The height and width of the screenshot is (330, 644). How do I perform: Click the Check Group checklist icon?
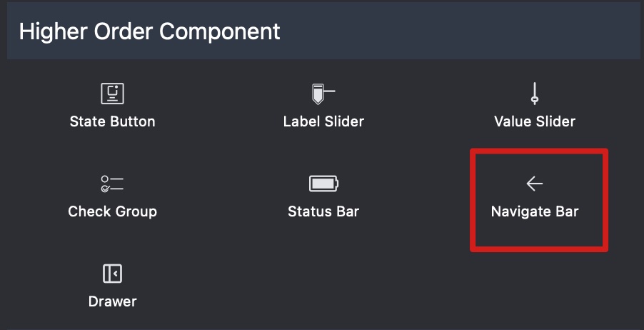112,184
